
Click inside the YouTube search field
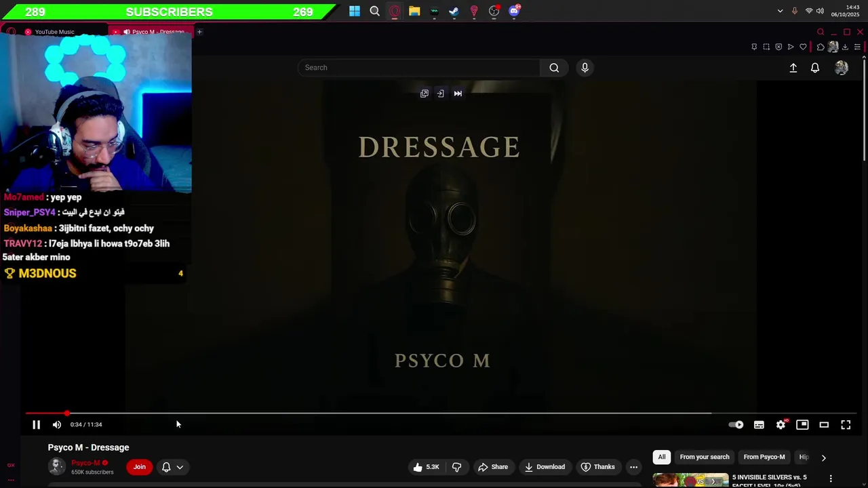[419, 68]
